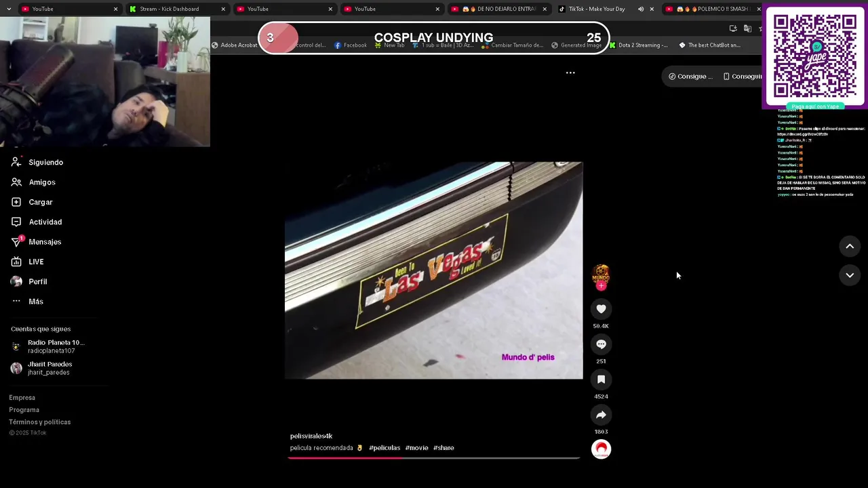
Task: Open Dota 2 Streaming bookmark
Action: click(638, 45)
